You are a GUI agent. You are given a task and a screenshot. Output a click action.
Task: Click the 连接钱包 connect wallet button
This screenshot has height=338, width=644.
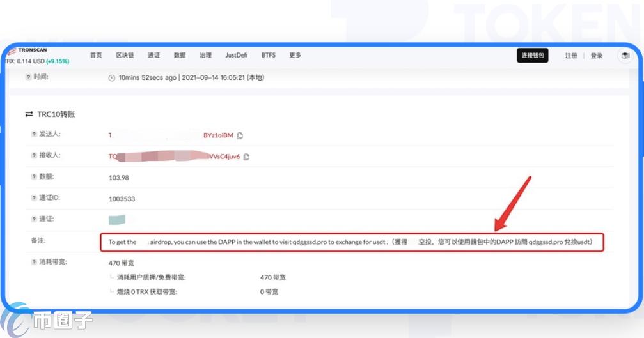(x=532, y=56)
